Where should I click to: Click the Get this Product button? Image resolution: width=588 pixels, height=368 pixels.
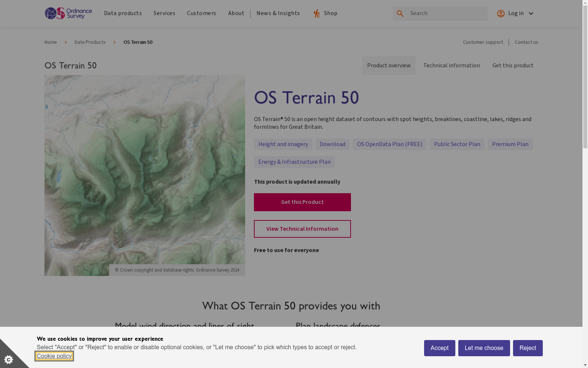click(302, 202)
